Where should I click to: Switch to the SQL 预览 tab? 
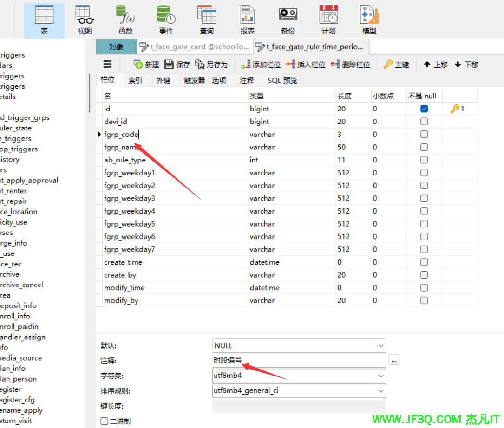(282, 80)
